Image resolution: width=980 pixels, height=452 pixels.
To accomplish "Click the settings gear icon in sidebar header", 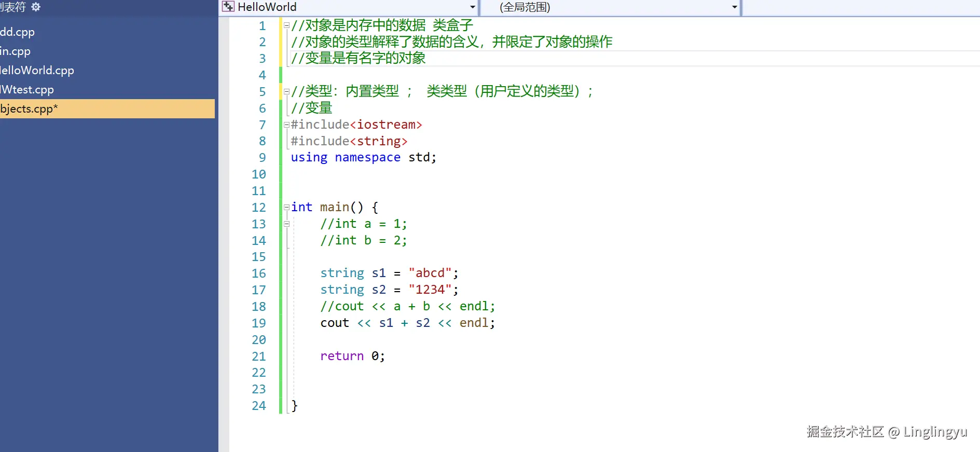I will (36, 7).
